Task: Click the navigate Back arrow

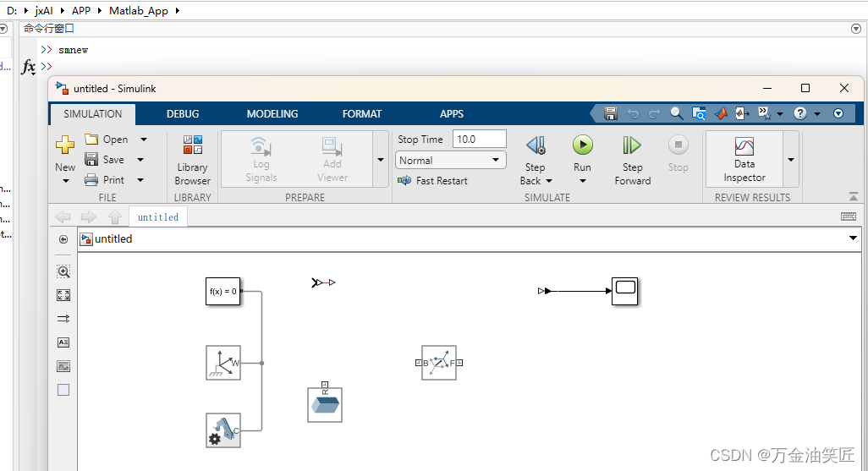Action: pos(63,217)
